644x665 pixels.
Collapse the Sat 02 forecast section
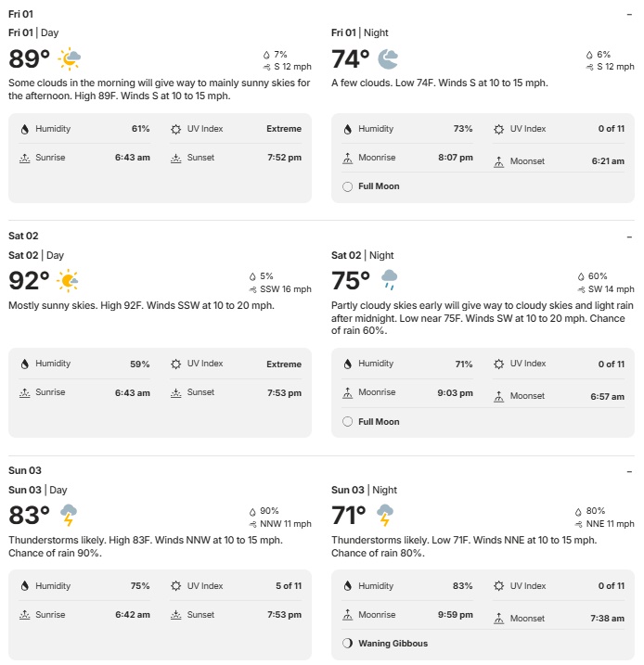point(630,237)
